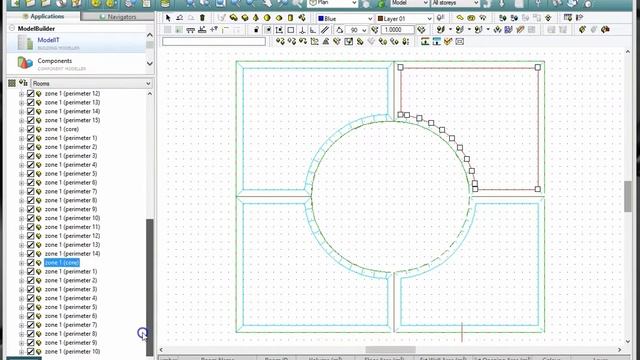Choose the draw prism shape tool
Image resolution: width=640 pixels, height=360 pixels.
[244, 18]
